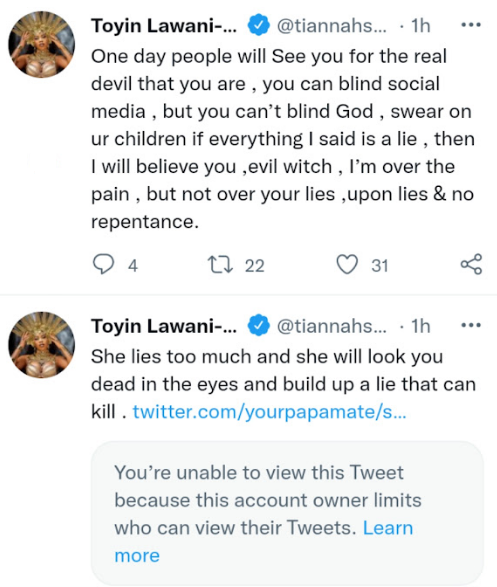Click the 1h timestamp on second tweet

point(421,326)
